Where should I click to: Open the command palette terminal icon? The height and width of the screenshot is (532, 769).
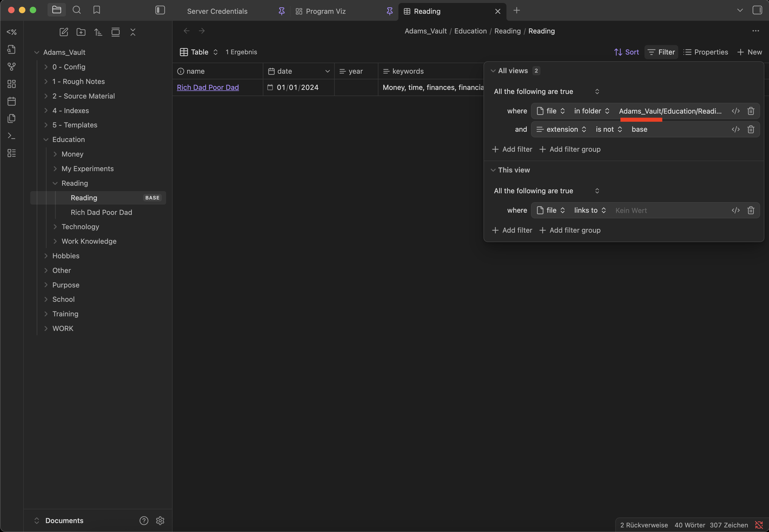[12, 136]
